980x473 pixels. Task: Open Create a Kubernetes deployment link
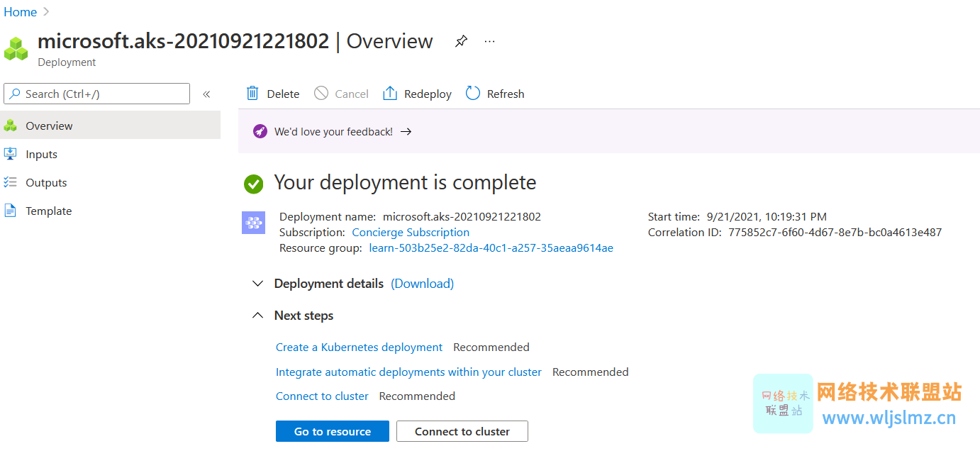pos(359,347)
